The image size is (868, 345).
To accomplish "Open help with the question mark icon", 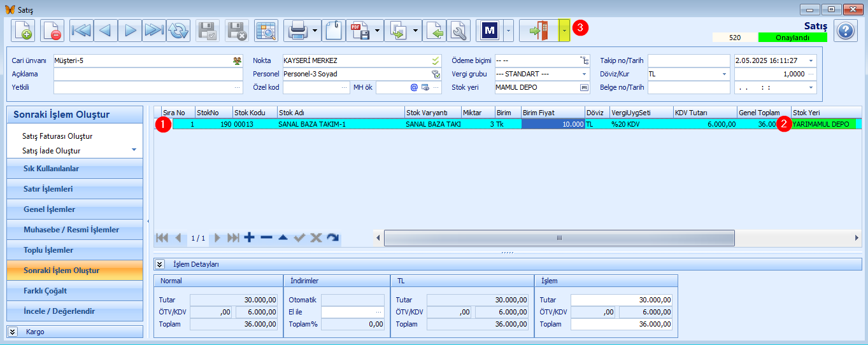I will tap(846, 30).
